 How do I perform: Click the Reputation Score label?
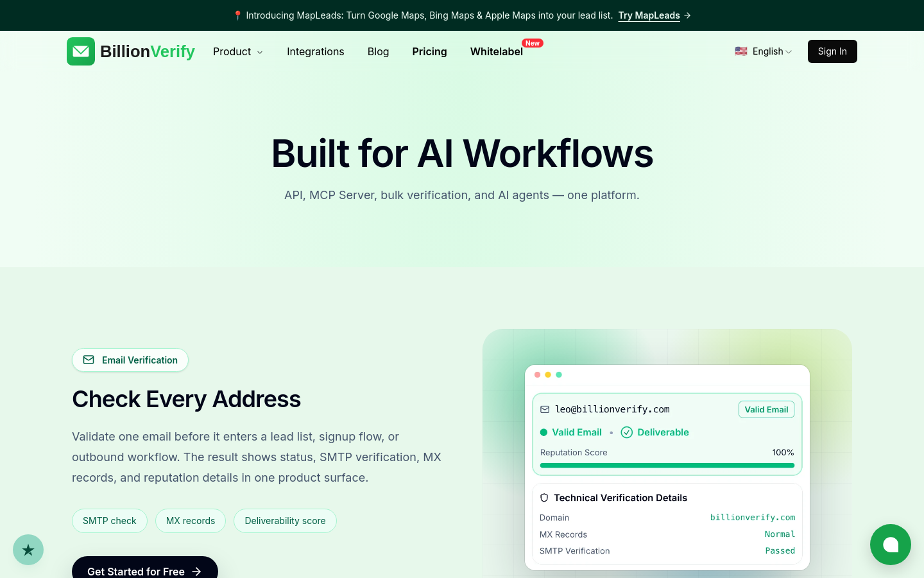(574, 453)
